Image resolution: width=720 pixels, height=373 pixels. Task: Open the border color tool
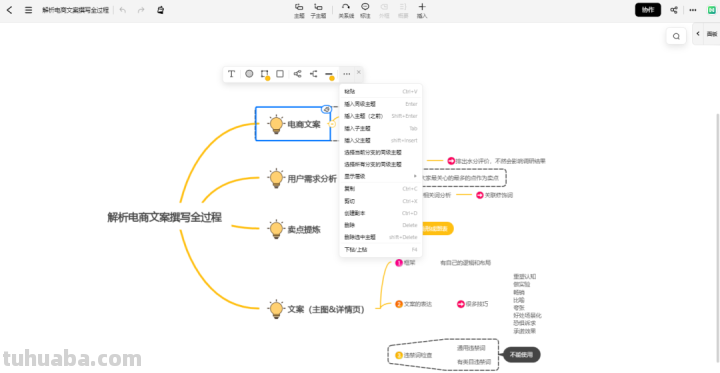coord(264,74)
